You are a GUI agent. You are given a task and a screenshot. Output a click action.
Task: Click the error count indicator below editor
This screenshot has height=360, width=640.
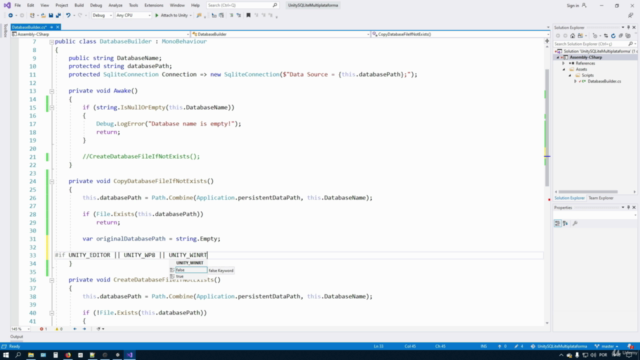click(43, 329)
